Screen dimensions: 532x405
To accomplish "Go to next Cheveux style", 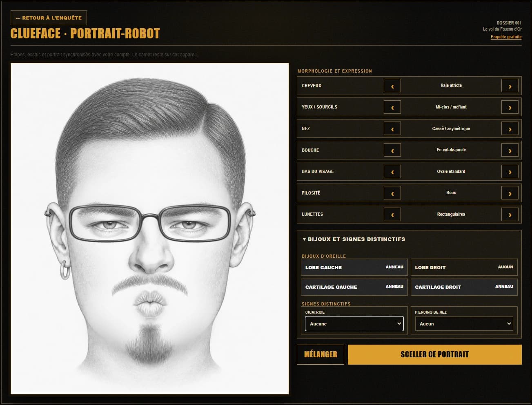I will (510, 86).
